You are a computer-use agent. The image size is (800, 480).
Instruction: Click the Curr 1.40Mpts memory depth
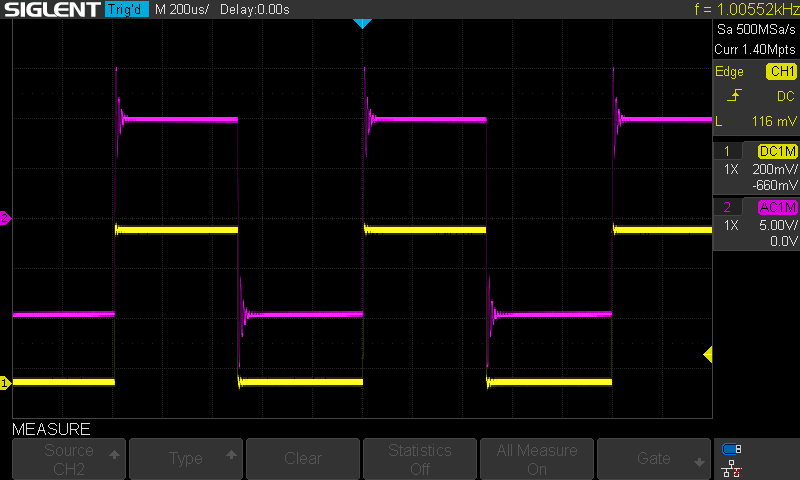click(x=755, y=49)
